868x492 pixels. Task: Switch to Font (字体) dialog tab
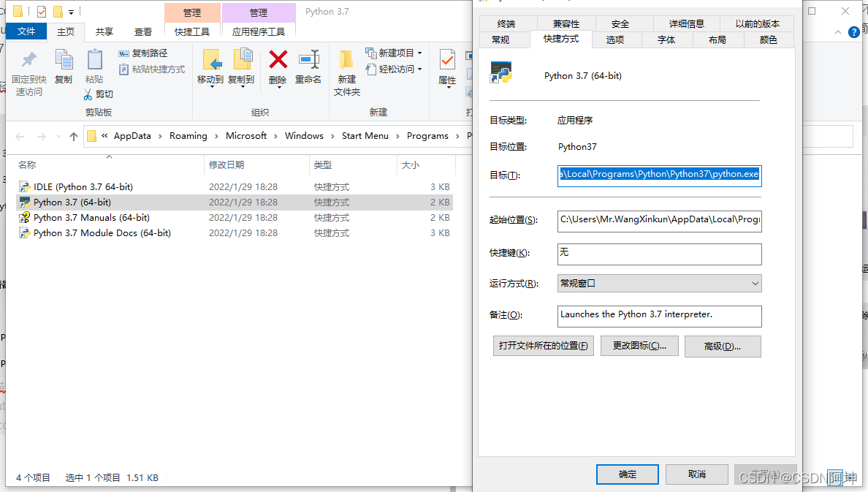click(x=666, y=40)
